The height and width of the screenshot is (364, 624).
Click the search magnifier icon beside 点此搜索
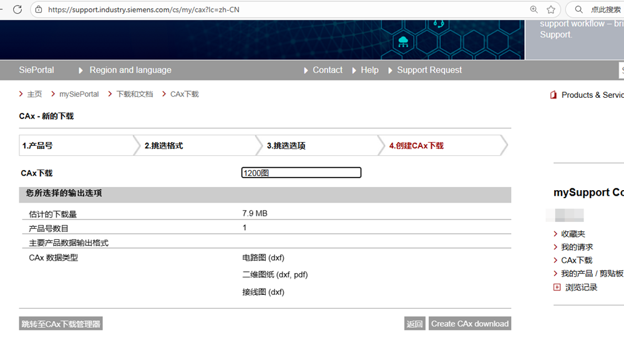(x=578, y=9)
